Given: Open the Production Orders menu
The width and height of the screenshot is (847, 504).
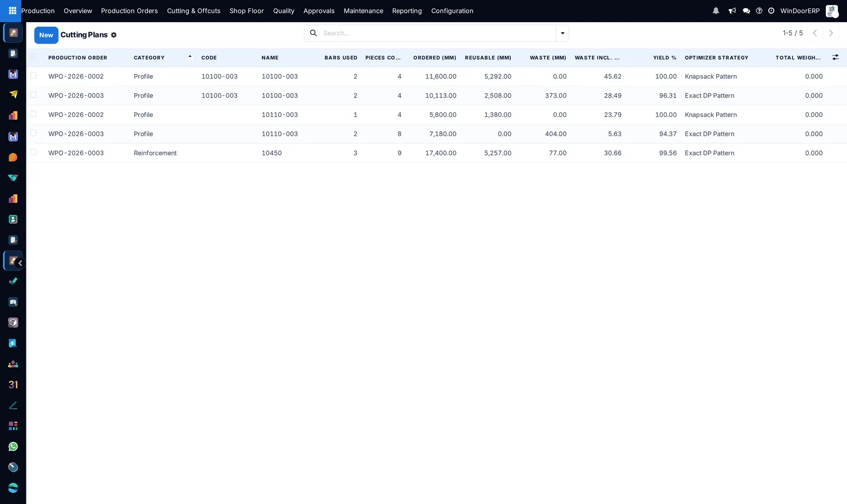Looking at the screenshot, I should pyautogui.click(x=129, y=11).
